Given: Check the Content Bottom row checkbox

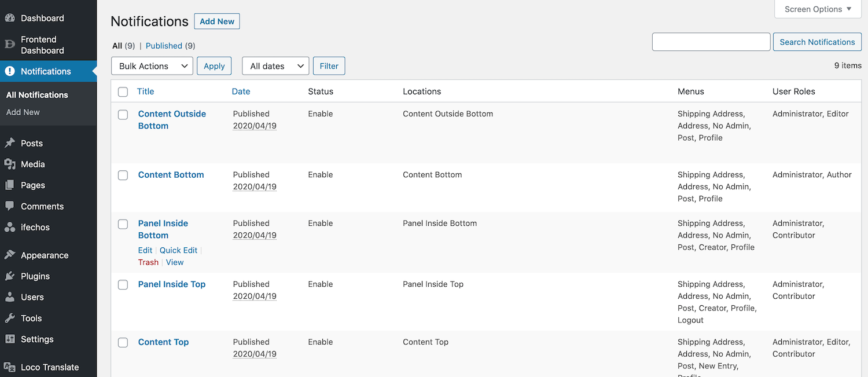Looking at the screenshot, I should coord(123,175).
